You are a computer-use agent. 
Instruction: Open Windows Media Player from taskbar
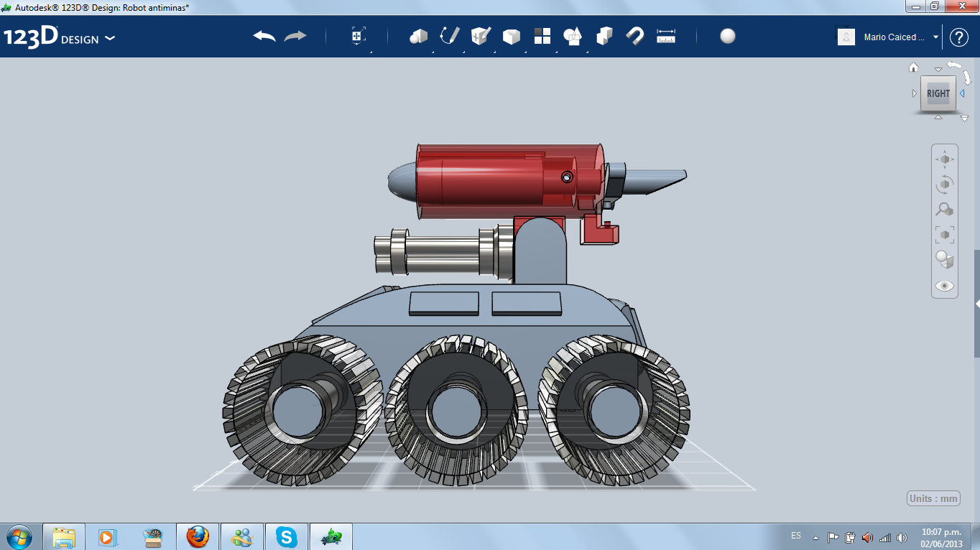click(x=108, y=536)
